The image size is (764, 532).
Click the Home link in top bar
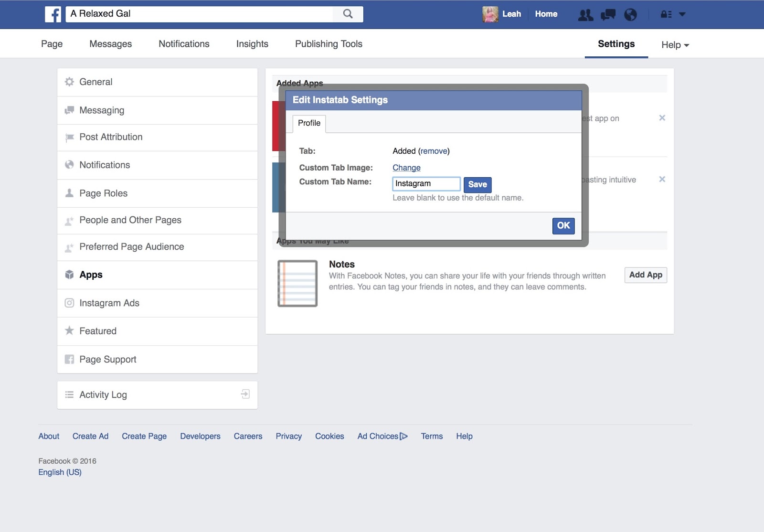click(x=546, y=14)
